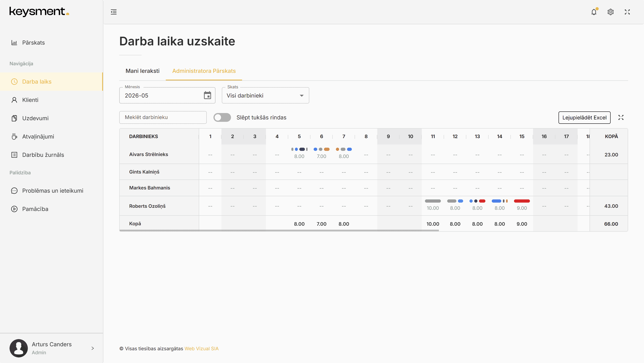Click the chat bubble feedback icon

(x=14, y=190)
